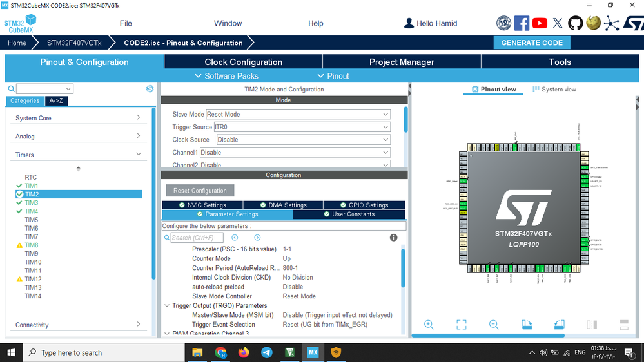Collapse Timers category
The width and height of the screenshot is (644, 362).
point(78,155)
